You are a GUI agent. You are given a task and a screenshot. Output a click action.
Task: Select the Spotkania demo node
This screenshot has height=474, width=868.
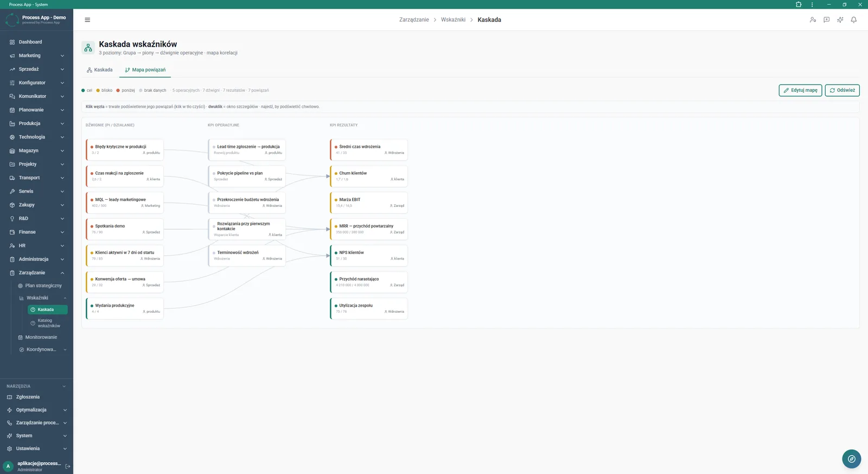pyautogui.click(x=125, y=229)
